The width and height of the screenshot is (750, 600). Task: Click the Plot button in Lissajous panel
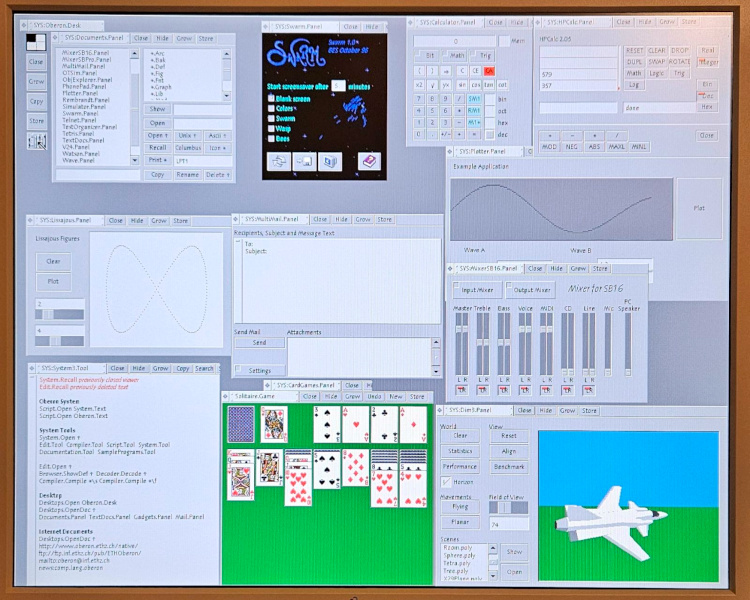point(53,281)
